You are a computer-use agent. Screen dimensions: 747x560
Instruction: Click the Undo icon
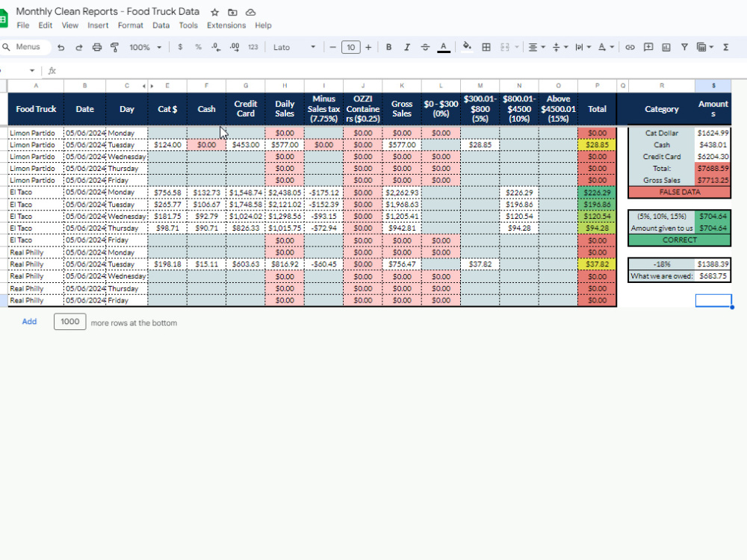click(x=61, y=47)
